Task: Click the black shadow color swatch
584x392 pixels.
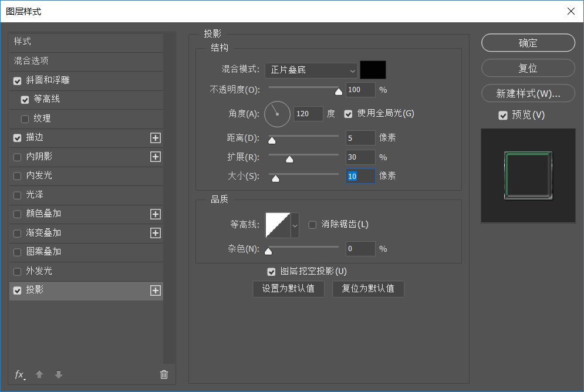Action: 373,70
